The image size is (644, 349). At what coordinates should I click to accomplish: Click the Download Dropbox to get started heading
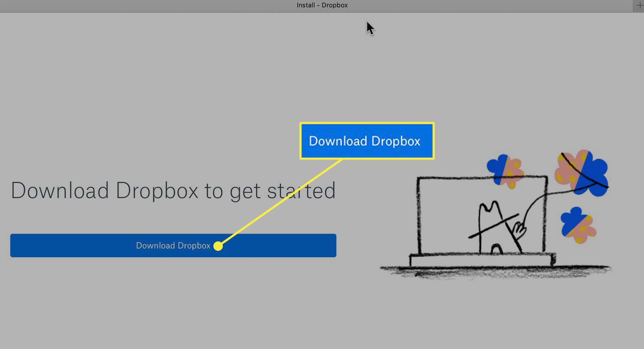click(173, 191)
